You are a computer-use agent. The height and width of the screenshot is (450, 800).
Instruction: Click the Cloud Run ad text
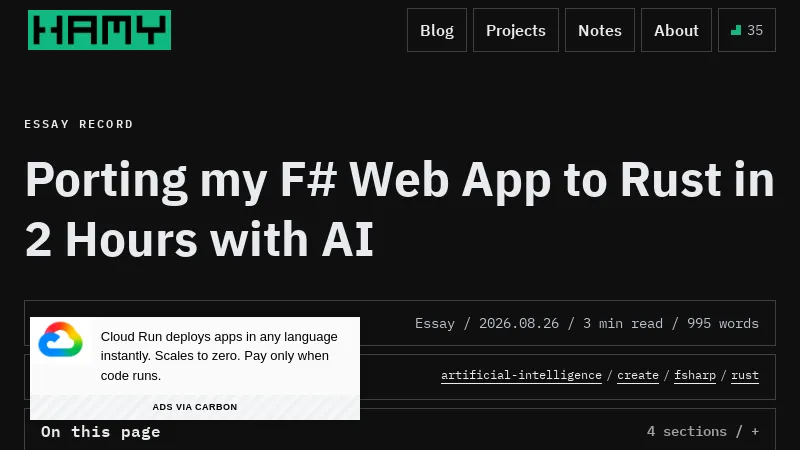click(219, 356)
